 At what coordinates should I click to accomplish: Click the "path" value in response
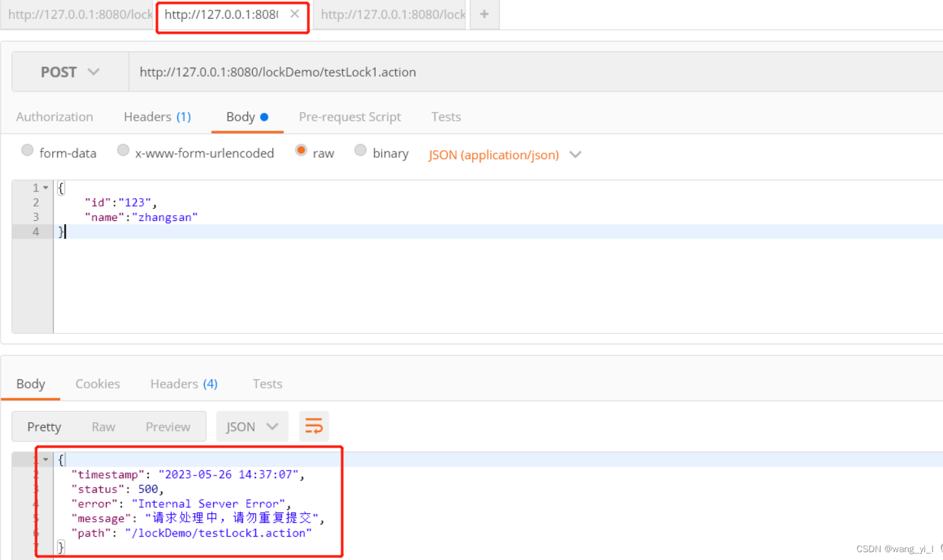(218, 533)
